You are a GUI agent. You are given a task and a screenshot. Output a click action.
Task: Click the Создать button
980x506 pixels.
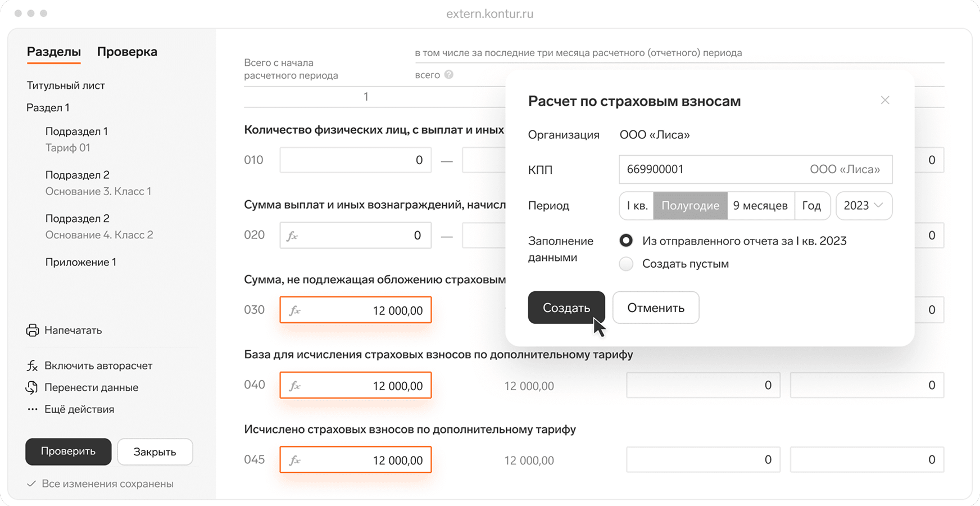[566, 308]
